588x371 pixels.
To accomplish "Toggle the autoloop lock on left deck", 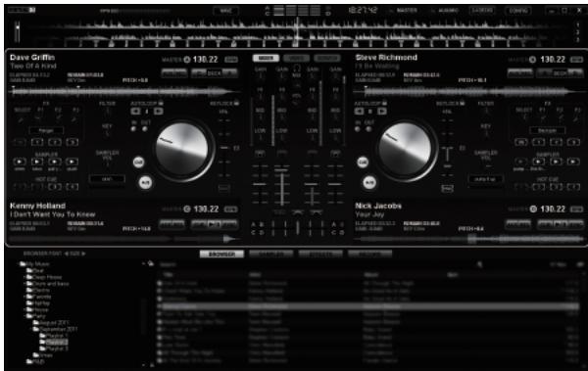I will tap(161, 103).
